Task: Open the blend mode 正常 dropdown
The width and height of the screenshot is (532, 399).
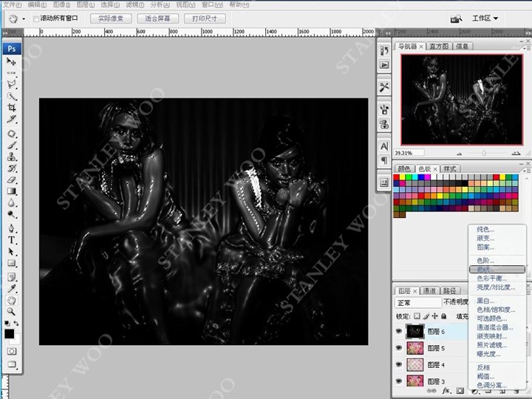Action: click(418, 302)
